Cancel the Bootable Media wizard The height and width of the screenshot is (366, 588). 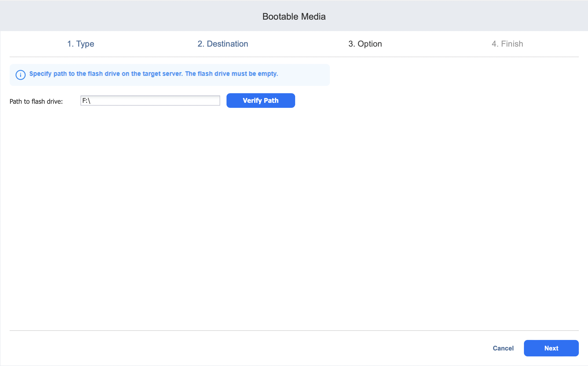pos(503,348)
